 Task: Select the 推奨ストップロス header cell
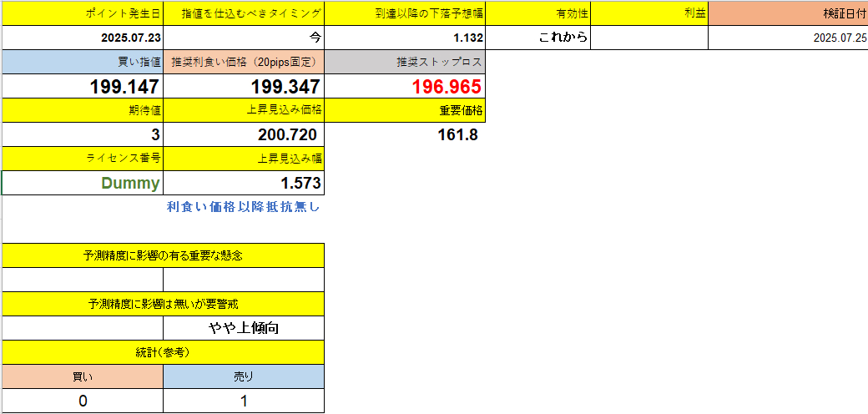click(x=405, y=62)
